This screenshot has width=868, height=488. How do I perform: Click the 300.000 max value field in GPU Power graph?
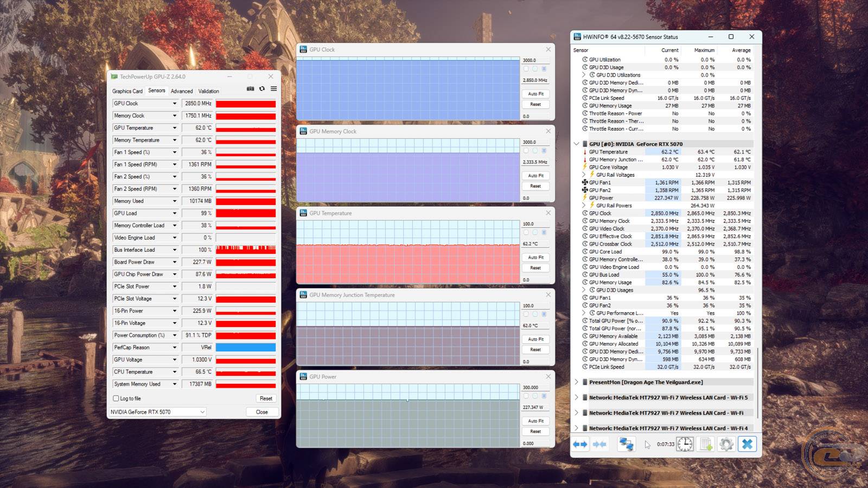tap(535, 388)
